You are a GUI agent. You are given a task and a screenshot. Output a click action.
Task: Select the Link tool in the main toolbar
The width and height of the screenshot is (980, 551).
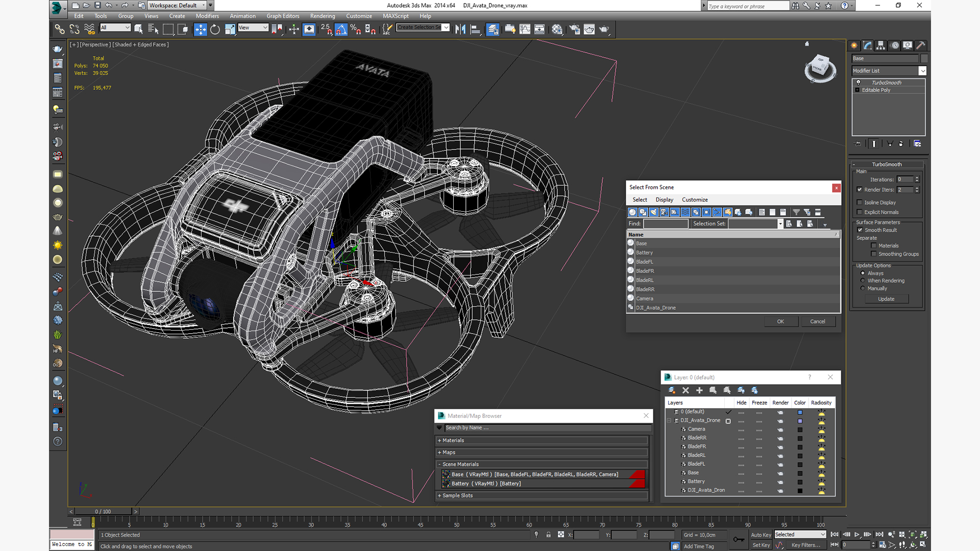[60, 29]
